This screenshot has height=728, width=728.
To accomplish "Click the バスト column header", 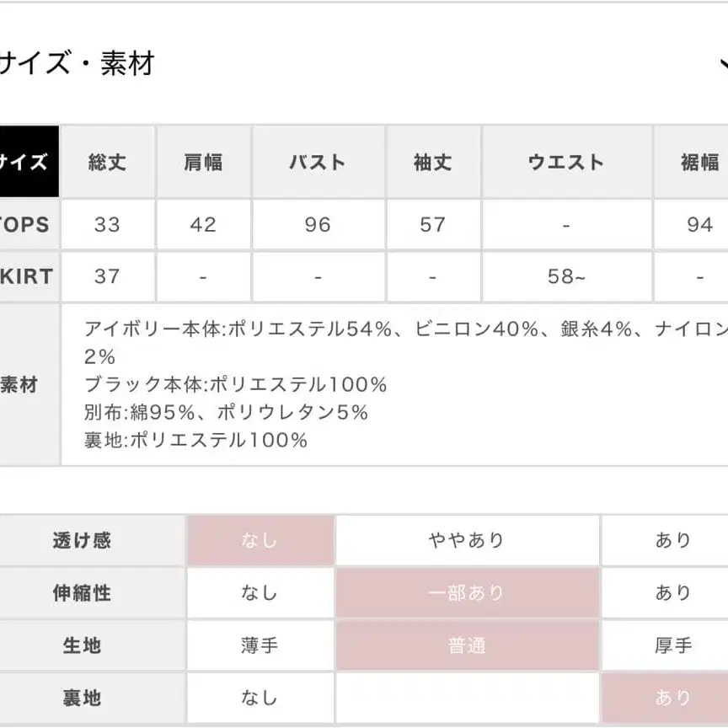I will point(318,162).
